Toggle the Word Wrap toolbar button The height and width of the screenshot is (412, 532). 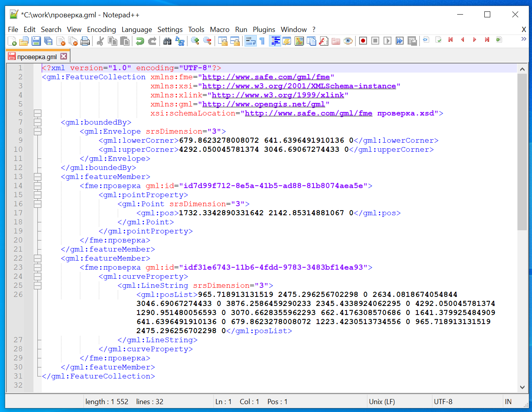pos(250,41)
